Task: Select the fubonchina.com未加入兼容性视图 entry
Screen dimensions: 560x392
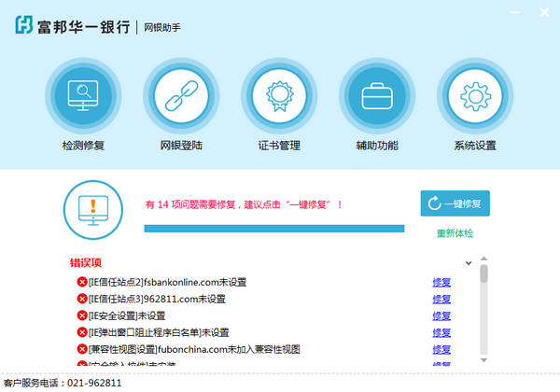Action: point(194,349)
